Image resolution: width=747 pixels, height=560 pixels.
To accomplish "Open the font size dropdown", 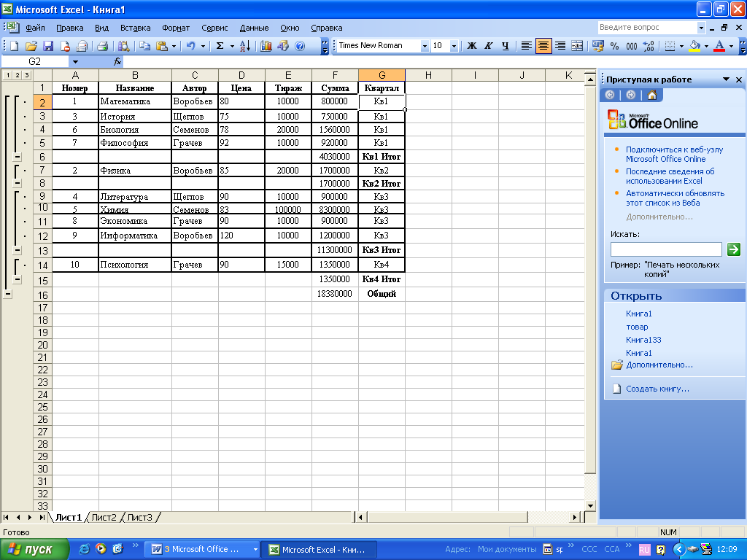I will pyautogui.click(x=454, y=46).
